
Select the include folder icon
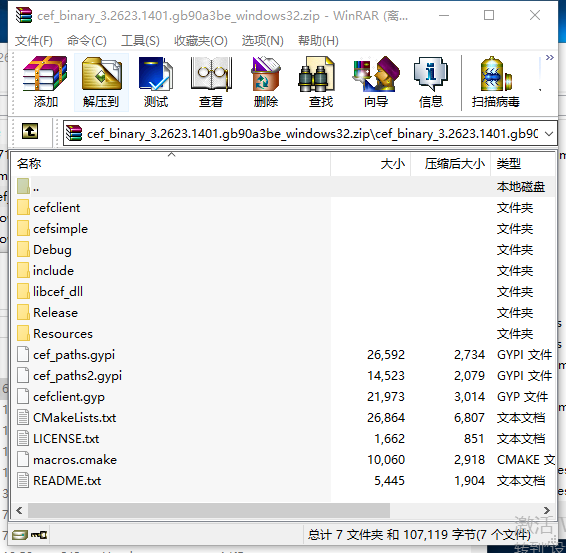23,270
